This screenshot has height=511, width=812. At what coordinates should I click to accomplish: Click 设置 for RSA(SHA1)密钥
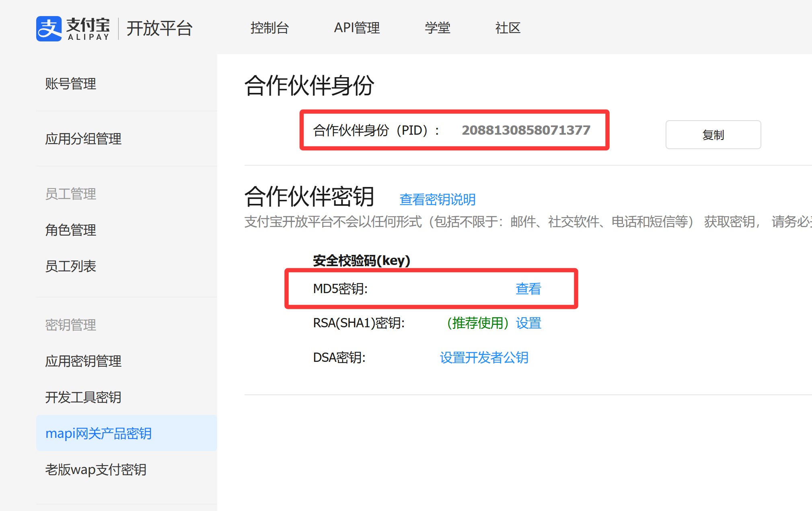pos(528,323)
